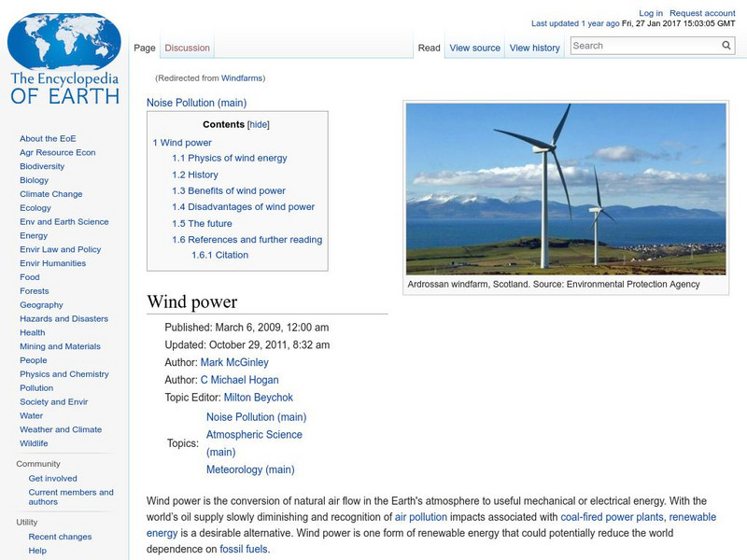Open the Ardrossan windfarm image
747x560 pixels.
[x=566, y=189]
